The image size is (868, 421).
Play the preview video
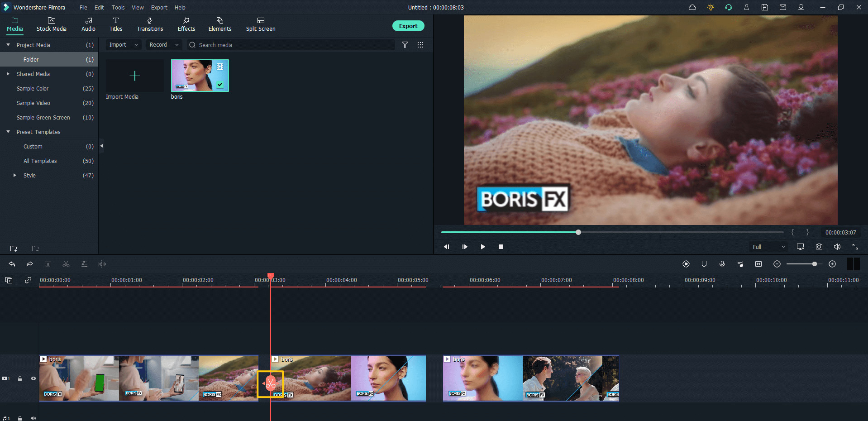click(483, 247)
